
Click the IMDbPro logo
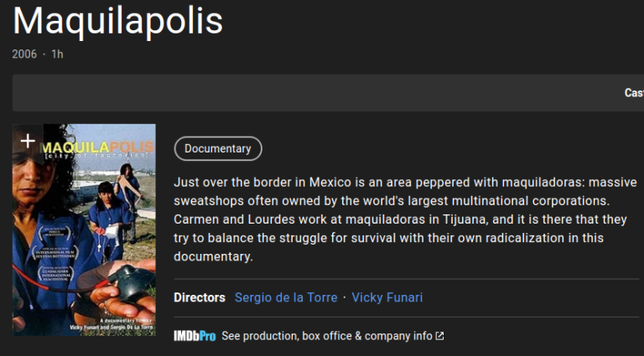[x=195, y=336]
